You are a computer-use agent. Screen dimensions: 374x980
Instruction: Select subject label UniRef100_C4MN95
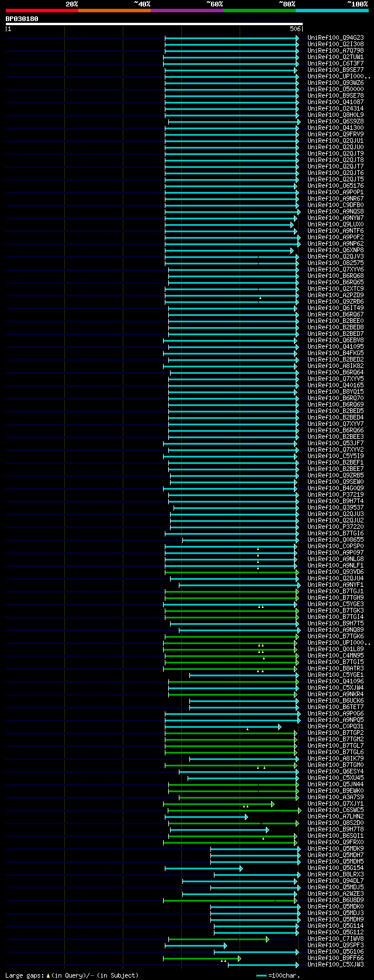[335, 656]
